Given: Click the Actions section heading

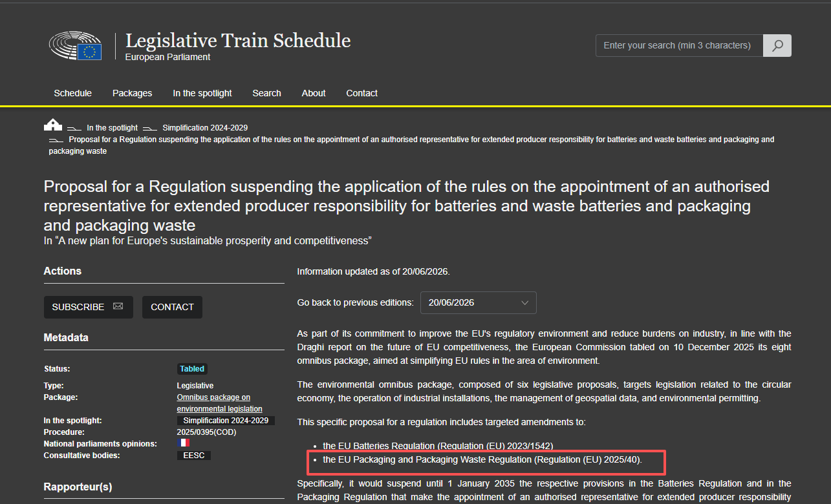Looking at the screenshot, I should (x=62, y=271).
